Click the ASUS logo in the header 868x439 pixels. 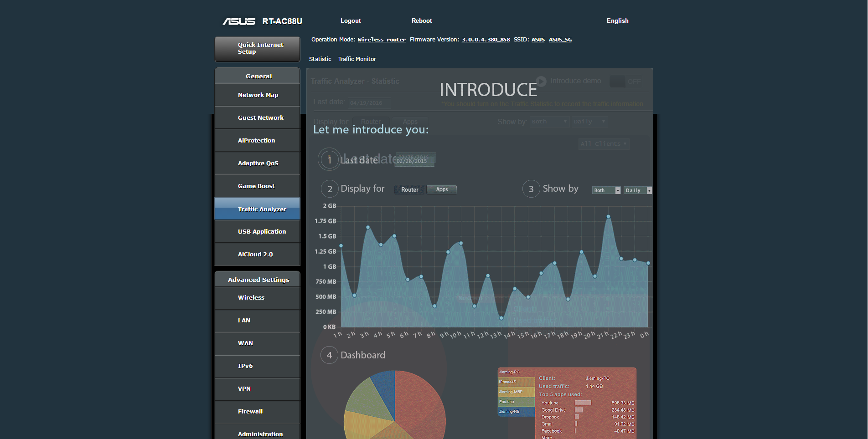239,21
